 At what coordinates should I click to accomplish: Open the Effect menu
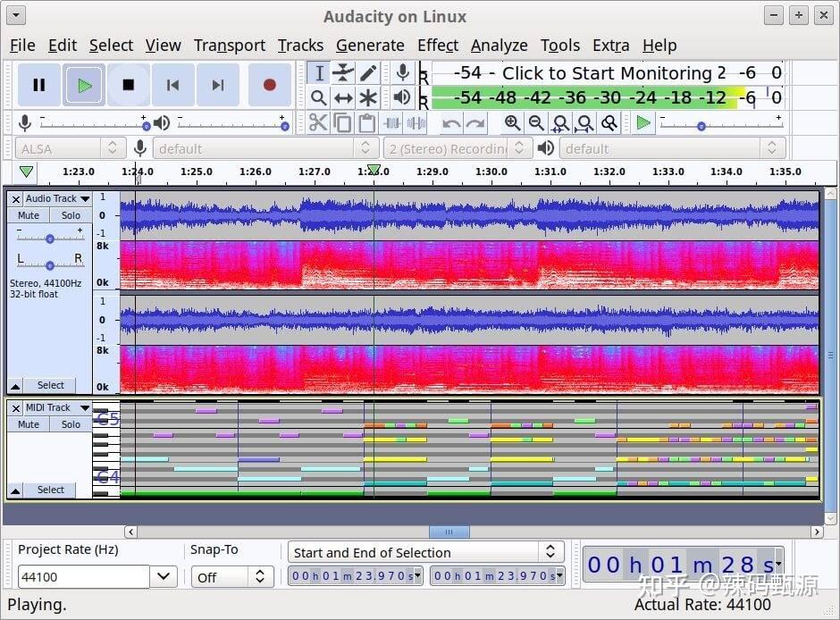point(438,46)
